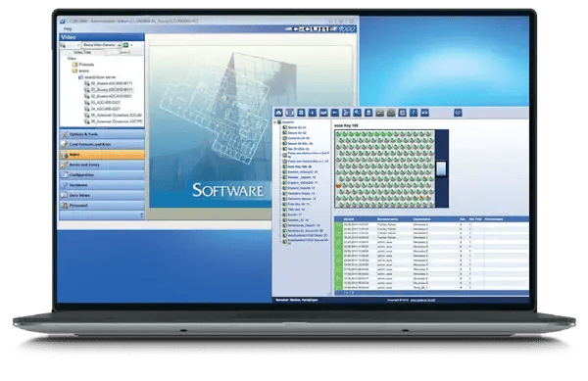This screenshot has height=381, width=588.
Task: Click the green new-item icon in Video panel
Action: tap(126, 45)
